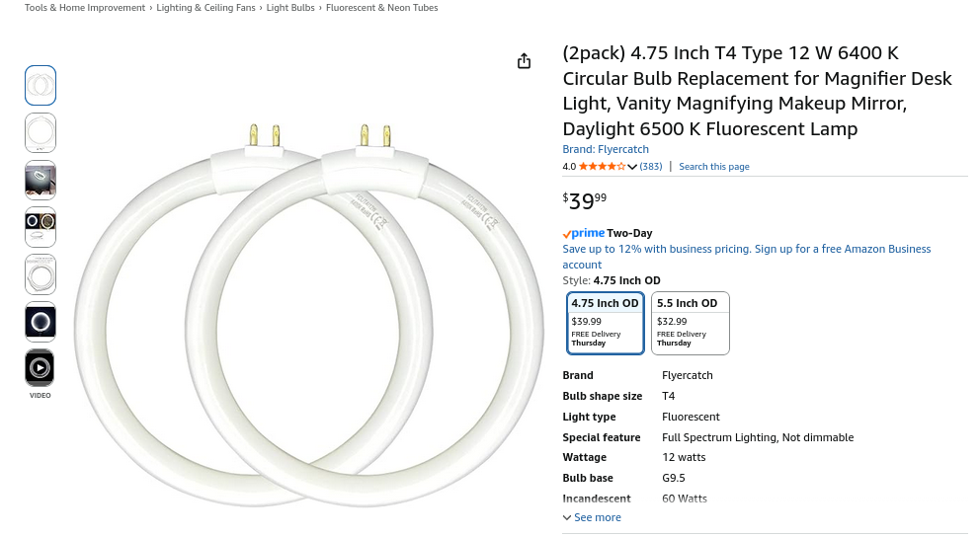This screenshot has width=980, height=538.
Task: Click the Prime logo icon
Action: 584,233
